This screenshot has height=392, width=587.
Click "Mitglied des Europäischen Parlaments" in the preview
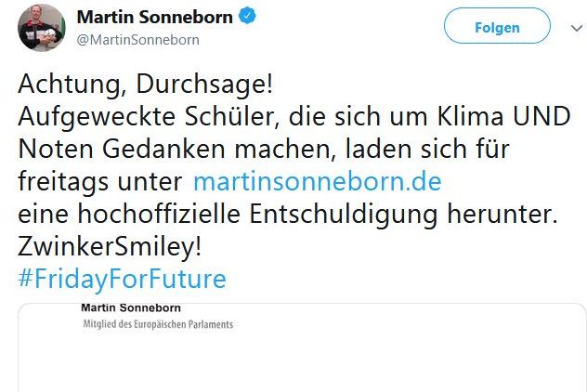[157, 324]
